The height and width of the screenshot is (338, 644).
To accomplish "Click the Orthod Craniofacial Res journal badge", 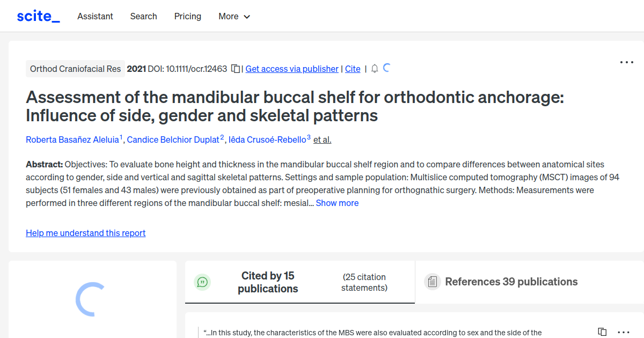I will (x=75, y=69).
